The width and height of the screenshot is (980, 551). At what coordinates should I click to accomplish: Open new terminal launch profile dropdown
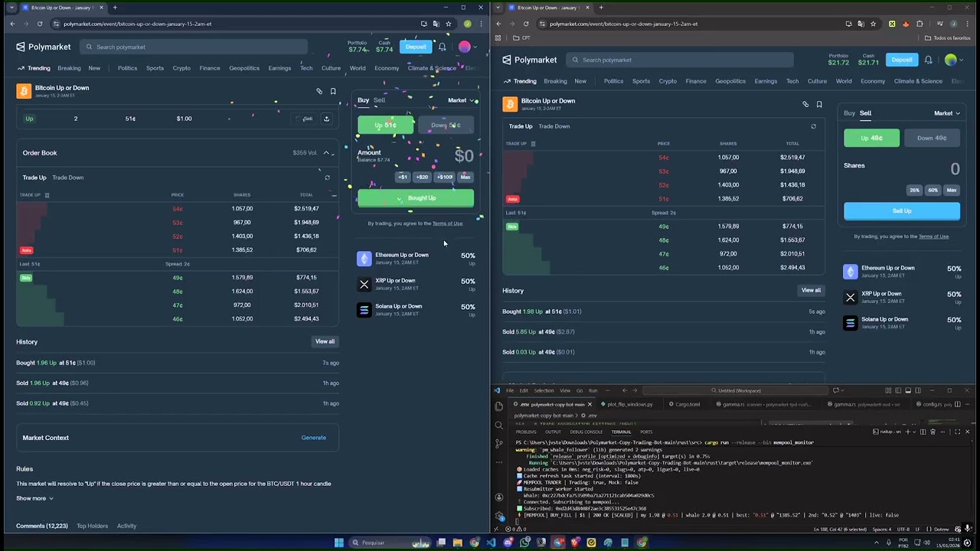tap(913, 432)
